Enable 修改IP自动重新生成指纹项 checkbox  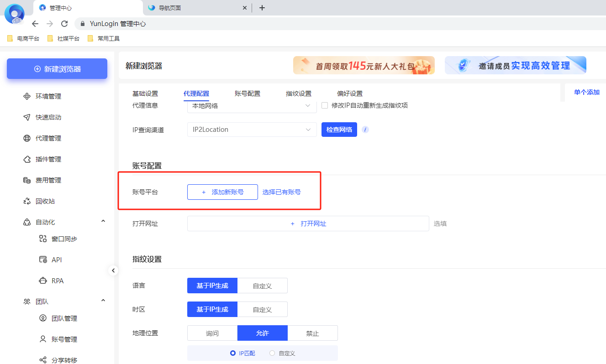coord(324,105)
